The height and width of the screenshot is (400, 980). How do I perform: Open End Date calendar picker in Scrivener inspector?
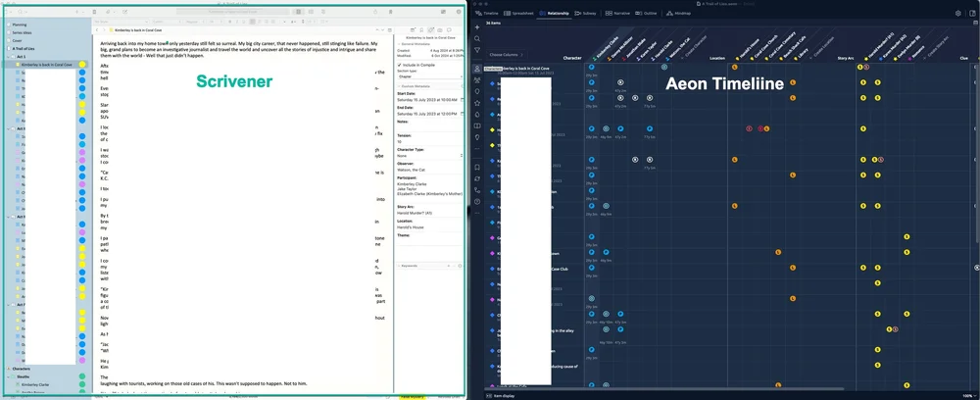(462, 114)
